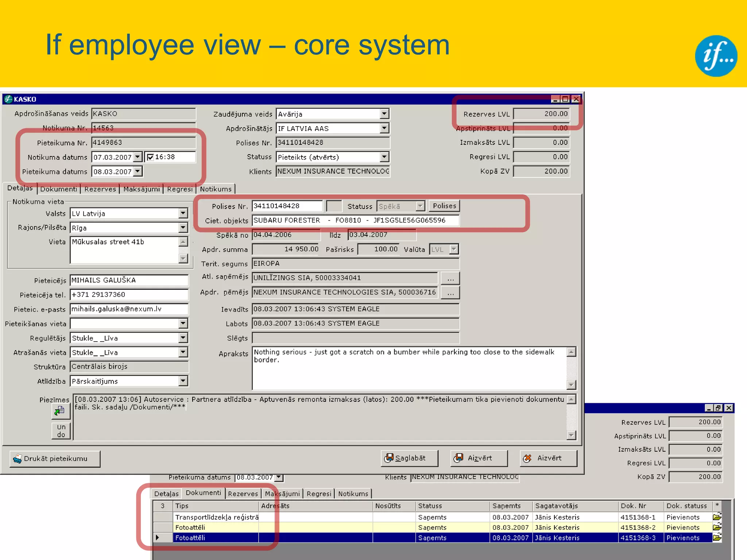Image resolution: width=747 pixels, height=560 pixels.
Task: Switch to the Rezerves tab
Action: point(100,189)
